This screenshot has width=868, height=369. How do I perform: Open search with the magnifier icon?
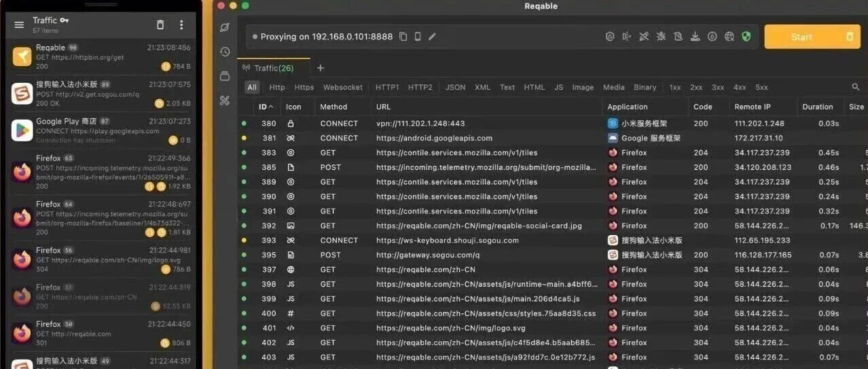[856, 87]
